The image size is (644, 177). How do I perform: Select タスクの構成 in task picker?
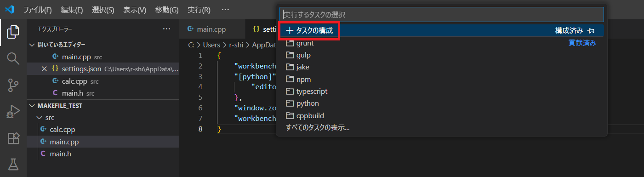(x=441, y=31)
